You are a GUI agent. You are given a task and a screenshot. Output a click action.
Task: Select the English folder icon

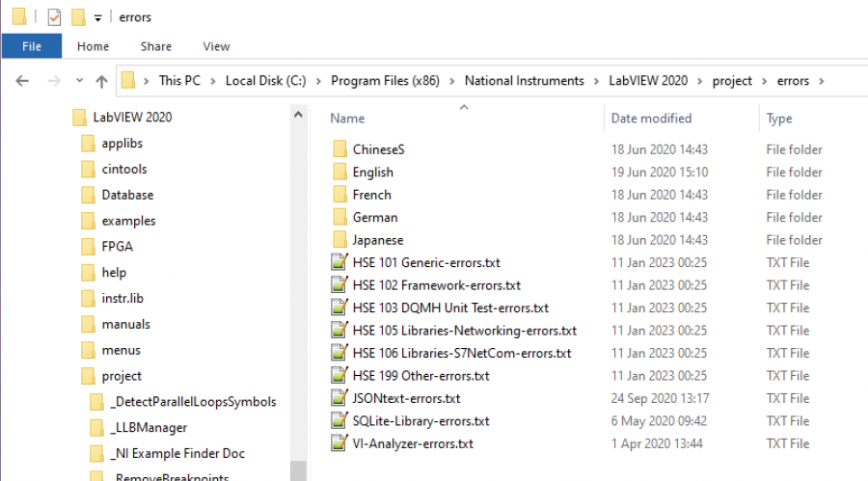point(339,172)
